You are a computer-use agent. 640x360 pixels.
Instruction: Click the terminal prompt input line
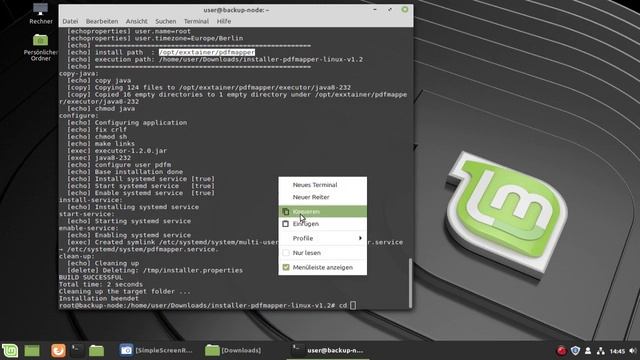[x=207, y=305]
